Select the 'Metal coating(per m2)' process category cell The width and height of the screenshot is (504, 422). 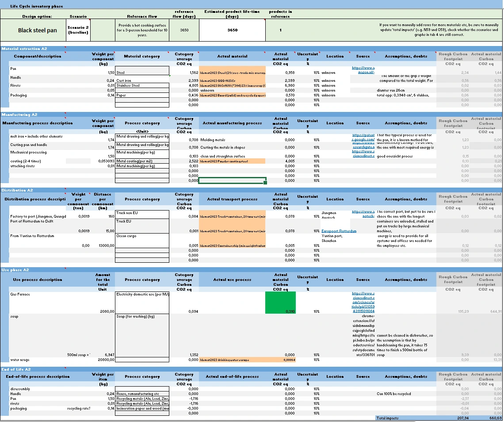[x=142, y=161]
